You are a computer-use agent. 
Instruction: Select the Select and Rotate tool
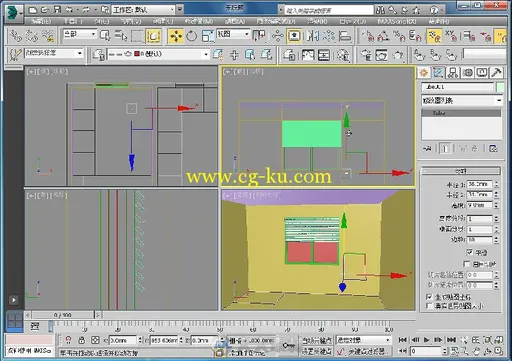coord(192,36)
